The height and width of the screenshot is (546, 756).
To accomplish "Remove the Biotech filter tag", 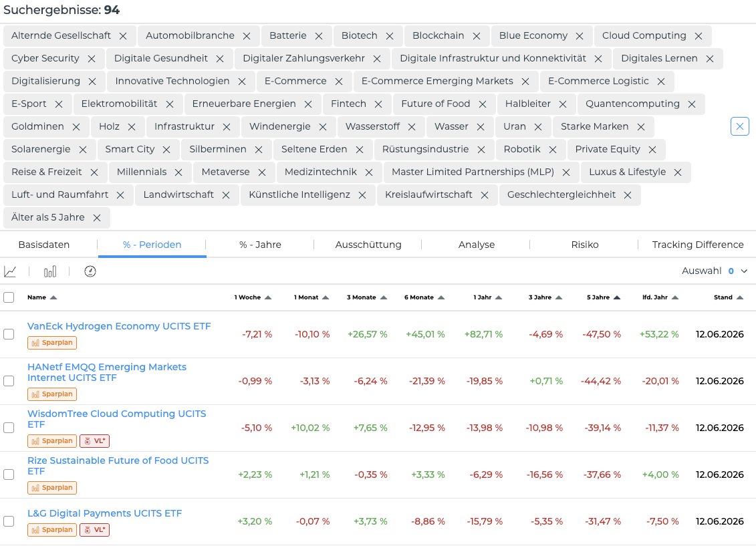I will tap(390, 36).
